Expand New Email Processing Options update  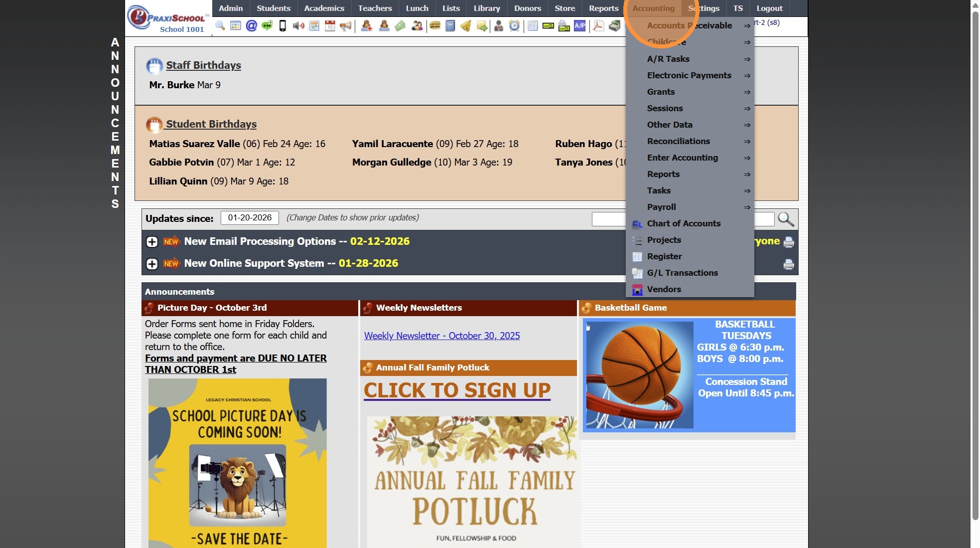(x=152, y=242)
